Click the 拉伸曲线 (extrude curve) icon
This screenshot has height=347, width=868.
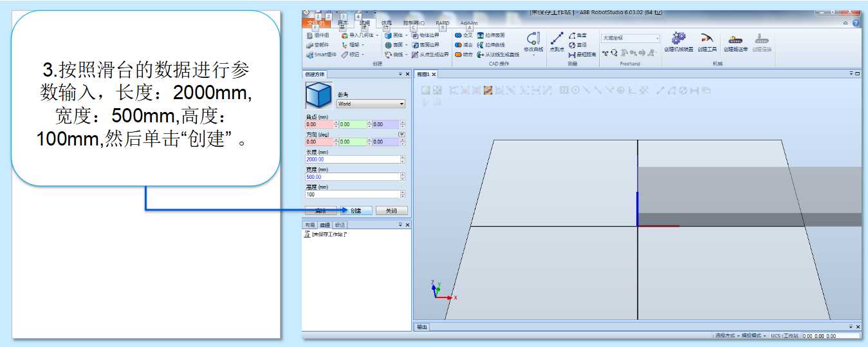pyautogui.click(x=480, y=45)
